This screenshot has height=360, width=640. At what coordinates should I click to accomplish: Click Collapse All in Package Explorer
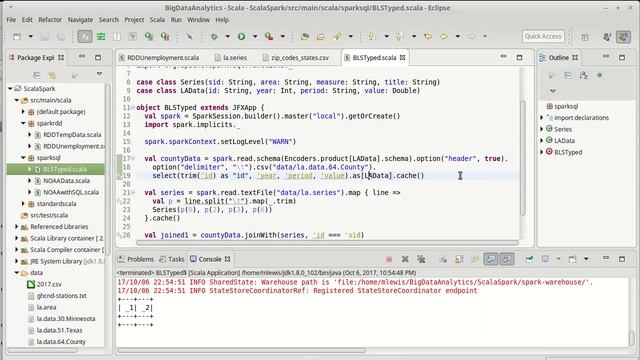(x=36, y=75)
